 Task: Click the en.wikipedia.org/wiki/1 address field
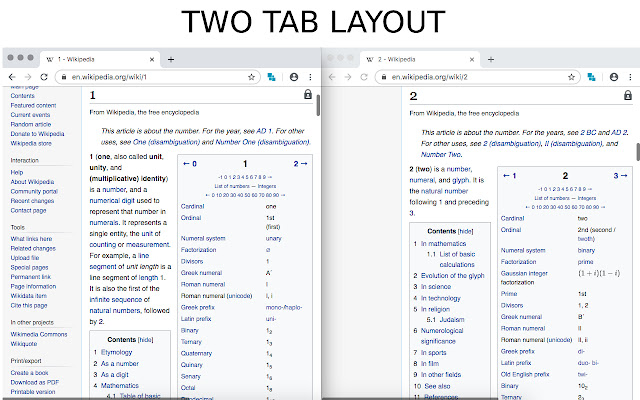(x=157, y=77)
